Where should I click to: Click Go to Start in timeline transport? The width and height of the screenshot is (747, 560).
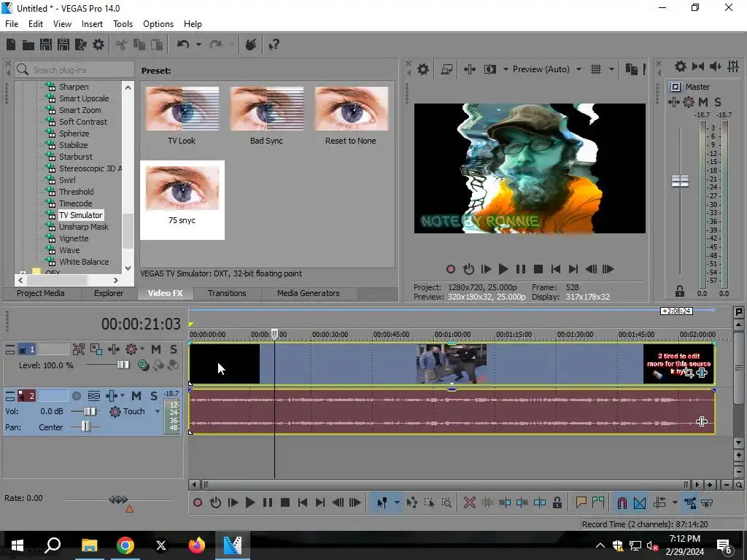pyautogui.click(x=303, y=503)
